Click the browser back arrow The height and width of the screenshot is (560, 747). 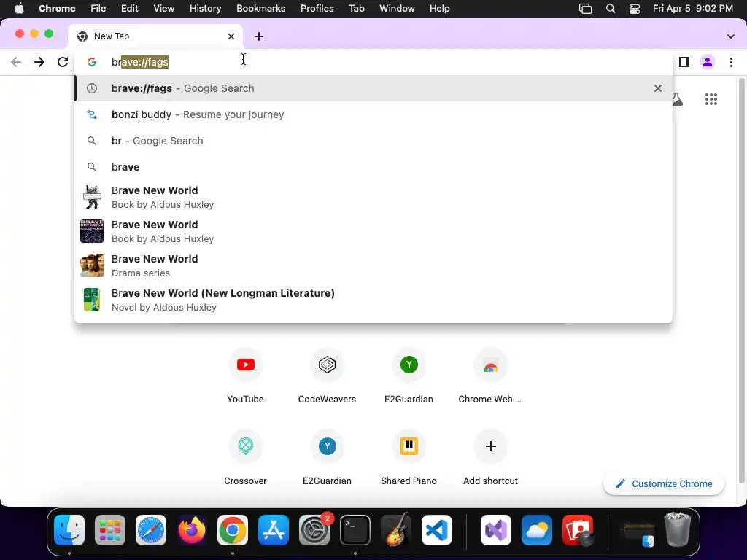pyautogui.click(x=16, y=62)
